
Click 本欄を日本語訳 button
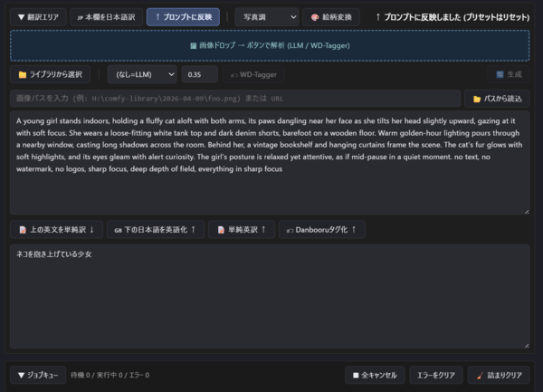[x=106, y=17]
